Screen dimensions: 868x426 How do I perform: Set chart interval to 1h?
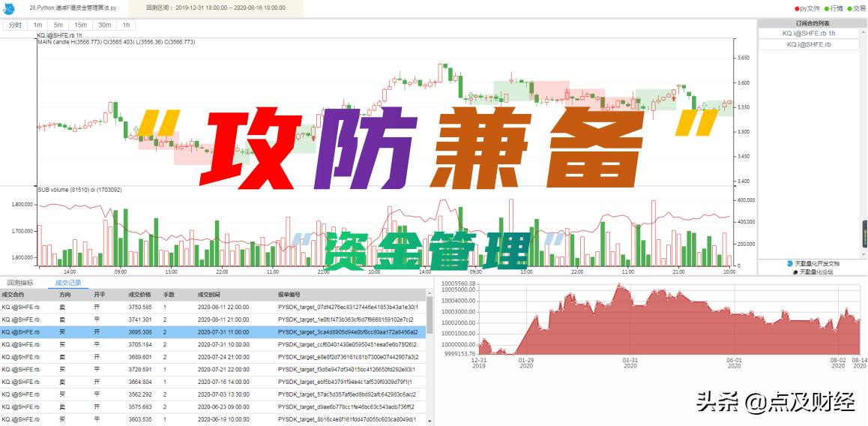point(126,25)
